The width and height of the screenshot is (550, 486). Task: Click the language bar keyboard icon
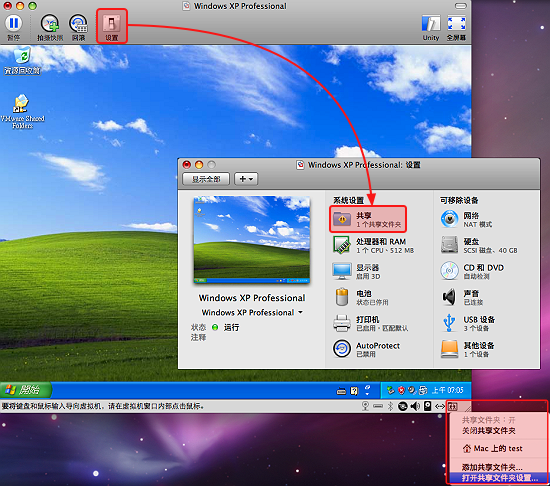(341, 391)
